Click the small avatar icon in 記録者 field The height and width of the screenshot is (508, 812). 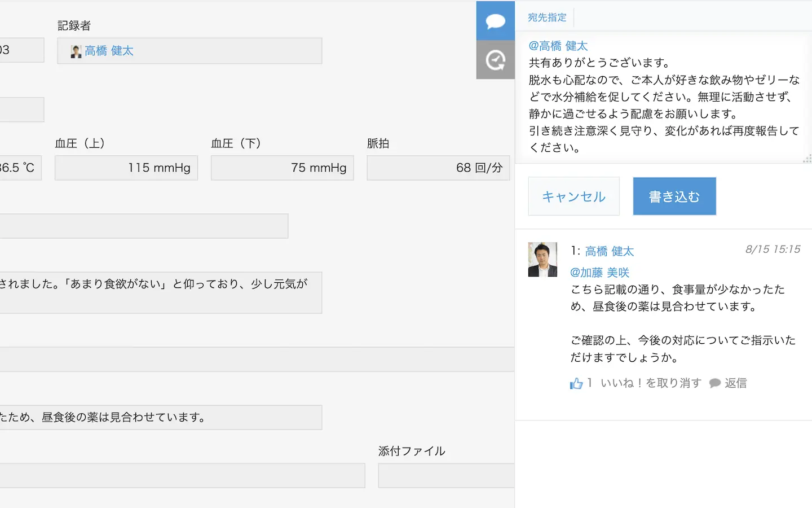(x=76, y=51)
